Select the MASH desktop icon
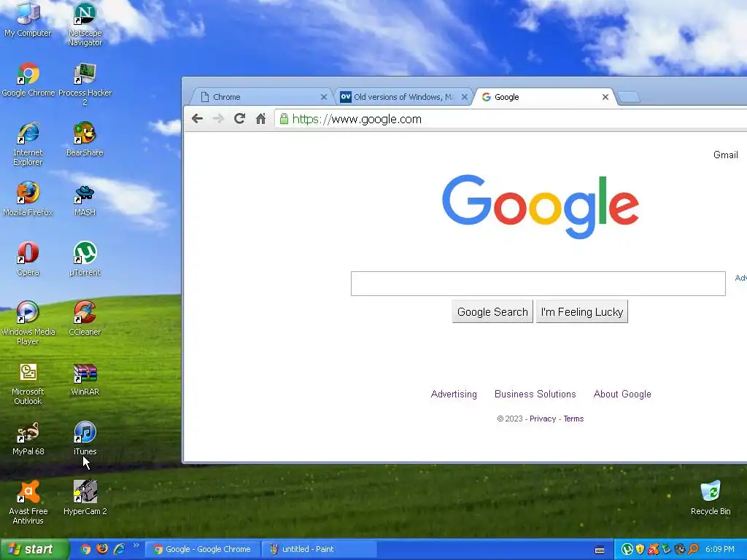747x560 pixels. pos(85,199)
